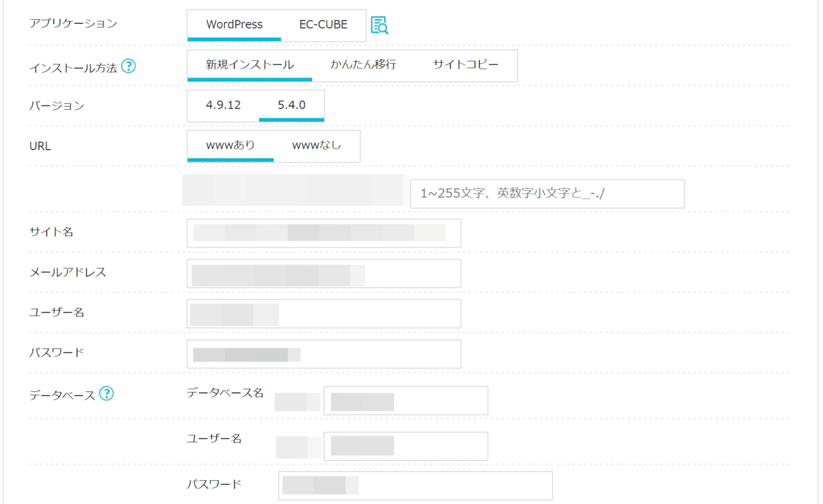Click the database パスワード input field
The image size is (823, 504).
point(415,485)
